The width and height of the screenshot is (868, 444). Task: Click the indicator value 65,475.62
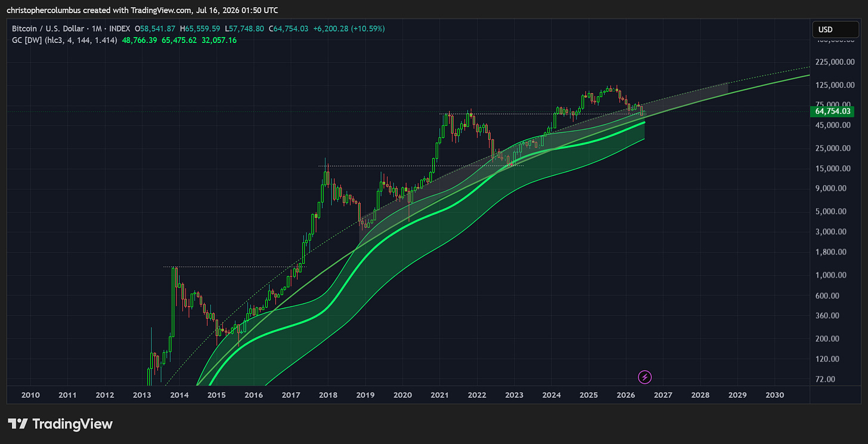[179, 40]
